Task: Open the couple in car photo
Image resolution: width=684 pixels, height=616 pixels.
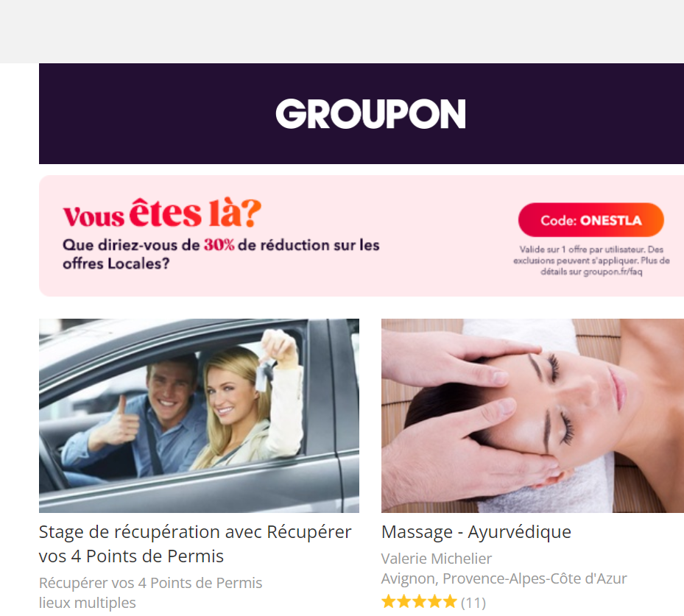Action: tap(199, 416)
